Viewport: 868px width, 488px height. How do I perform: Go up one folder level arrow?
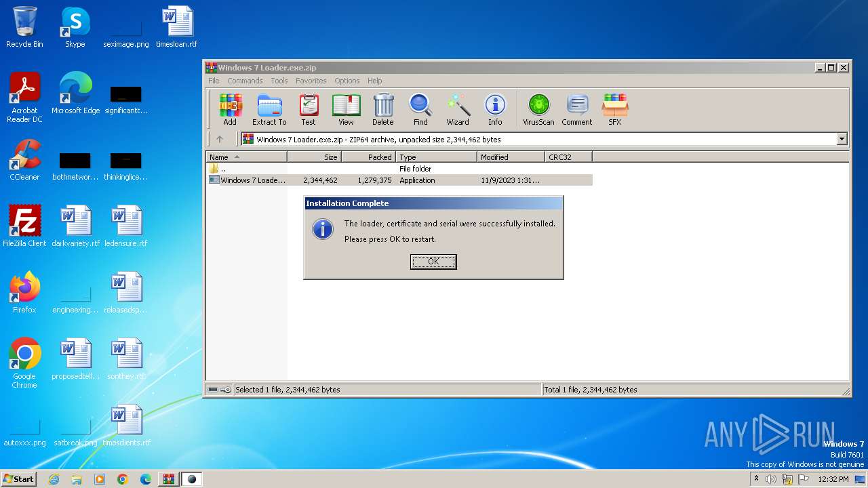[220, 139]
